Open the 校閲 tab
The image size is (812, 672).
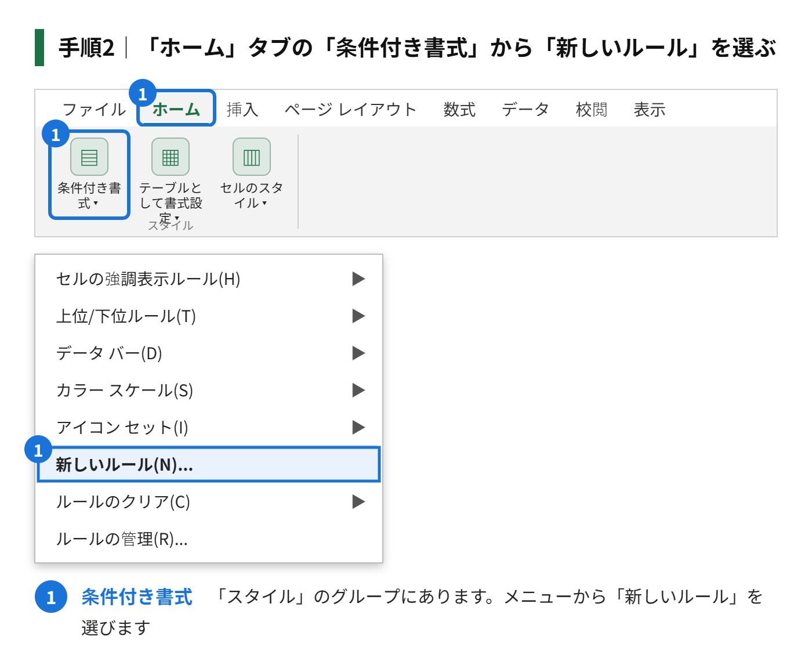[x=592, y=109]
